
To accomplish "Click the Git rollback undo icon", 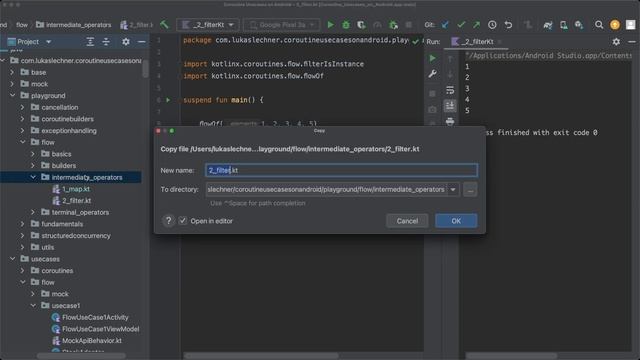I will pos(508,25).
